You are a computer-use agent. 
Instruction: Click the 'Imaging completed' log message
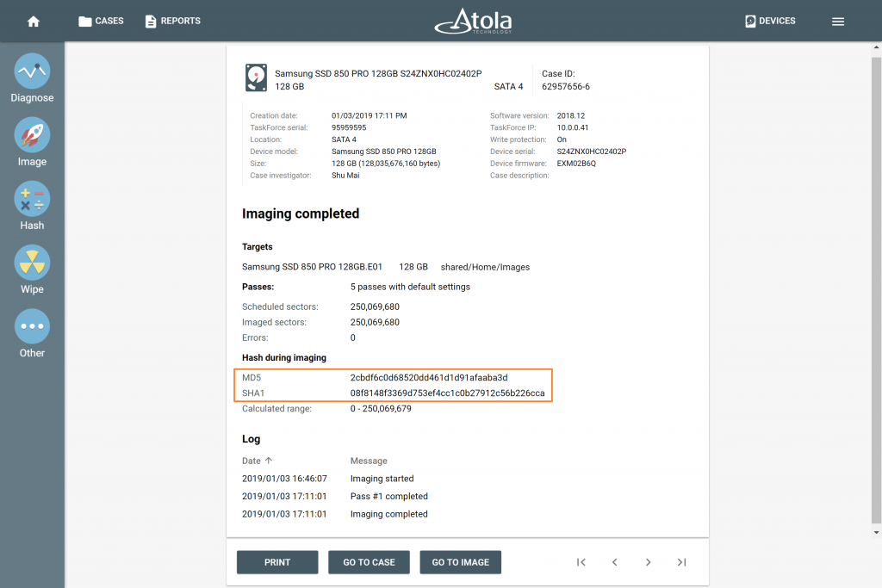388,514
